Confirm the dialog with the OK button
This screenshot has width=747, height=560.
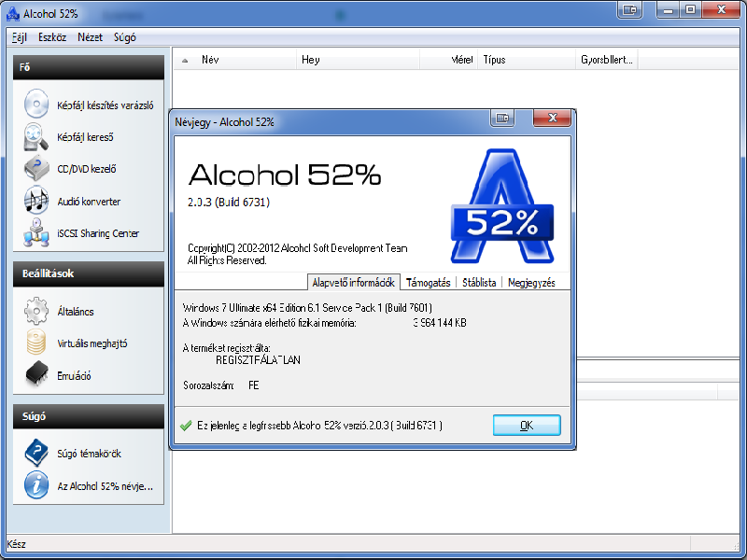click(527, 426)
